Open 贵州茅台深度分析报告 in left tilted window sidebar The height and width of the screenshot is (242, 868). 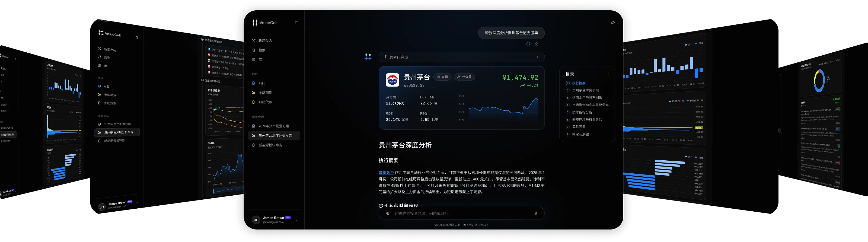pyautogui.click(x=117, y=132)
